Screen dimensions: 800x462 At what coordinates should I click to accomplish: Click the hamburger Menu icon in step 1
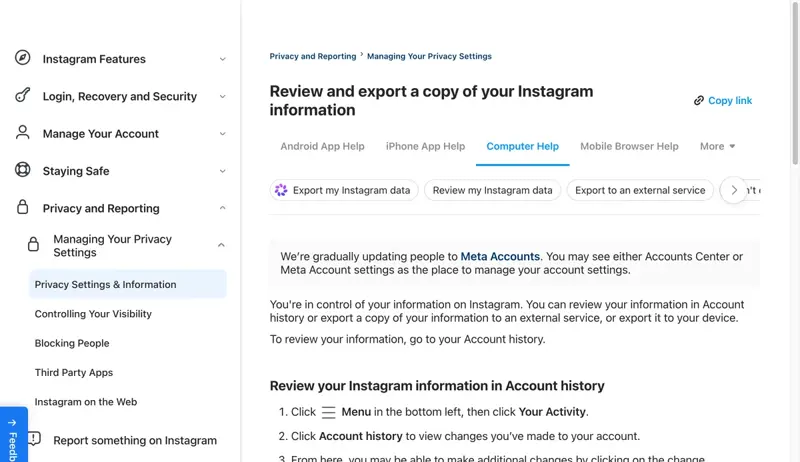click(329, 412)
